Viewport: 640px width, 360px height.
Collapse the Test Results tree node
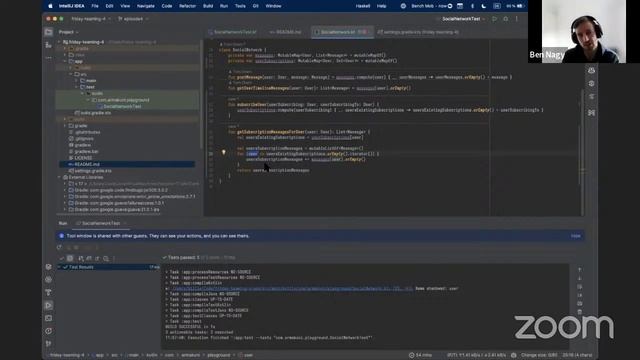60,267
